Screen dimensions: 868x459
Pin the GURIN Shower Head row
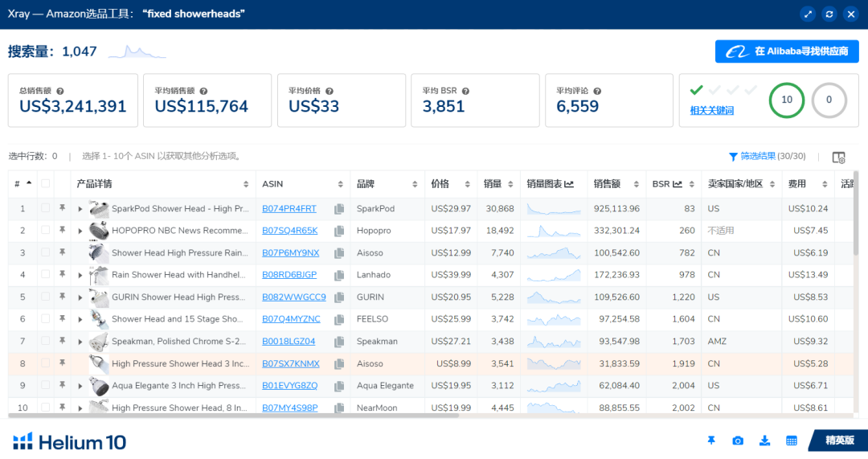point(63,296)
